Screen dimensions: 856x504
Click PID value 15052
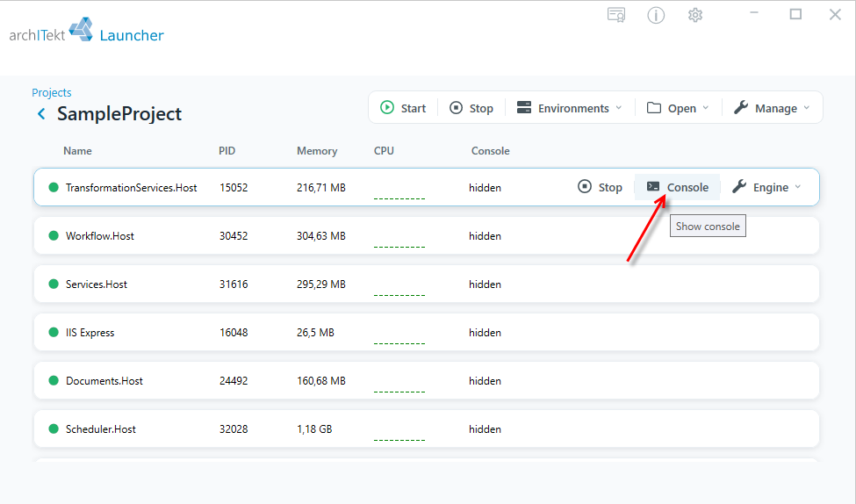234,188
